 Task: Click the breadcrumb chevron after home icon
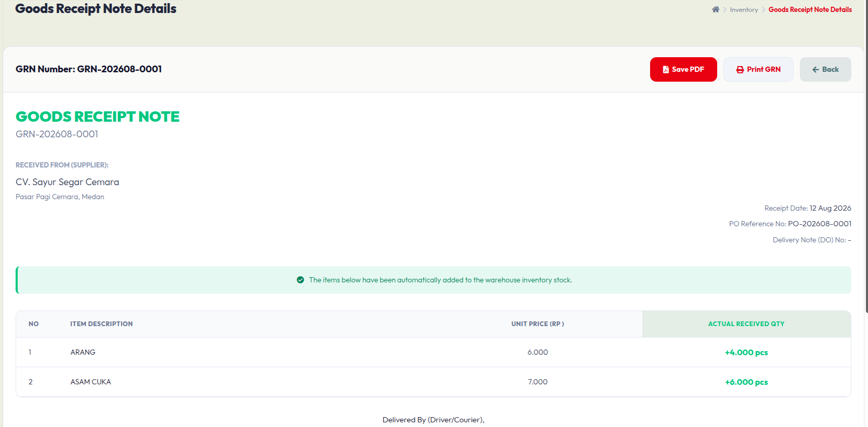pos(724,9)
